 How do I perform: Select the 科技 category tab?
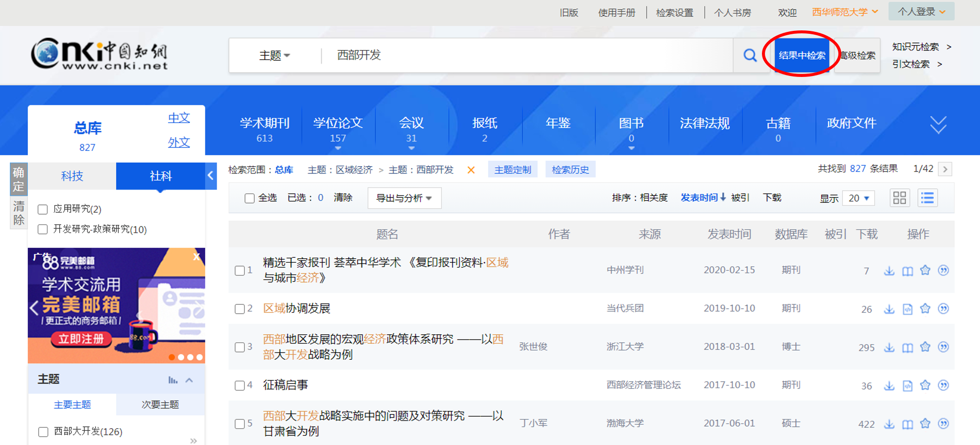pyautogui.click(x=72, y=176)
